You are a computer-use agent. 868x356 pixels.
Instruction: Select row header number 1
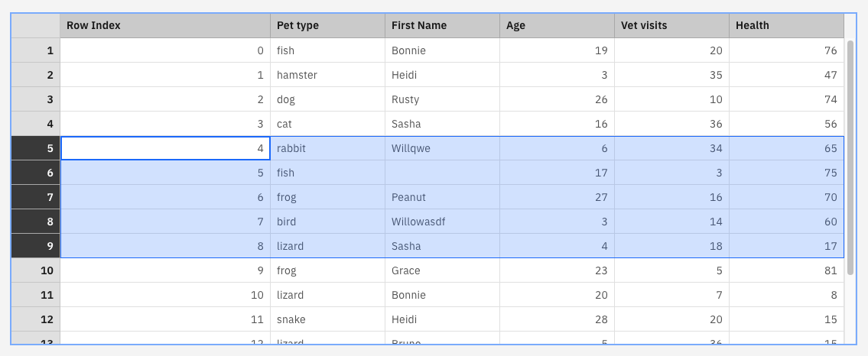pos(36,50)
